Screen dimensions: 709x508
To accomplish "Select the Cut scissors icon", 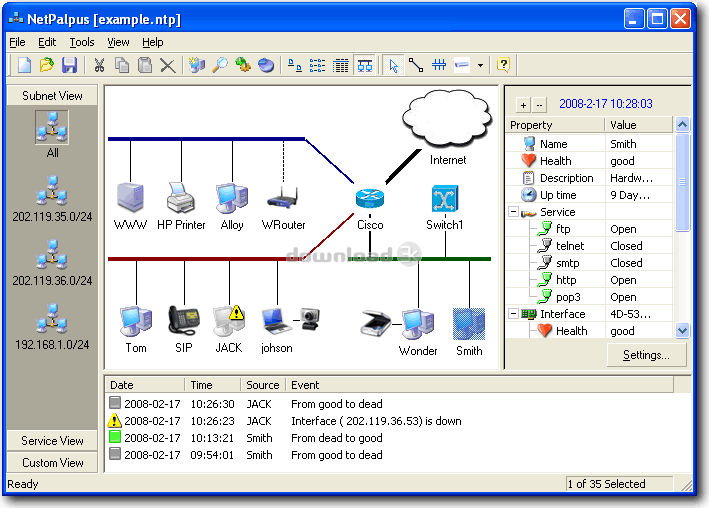I will coord(99,65).
